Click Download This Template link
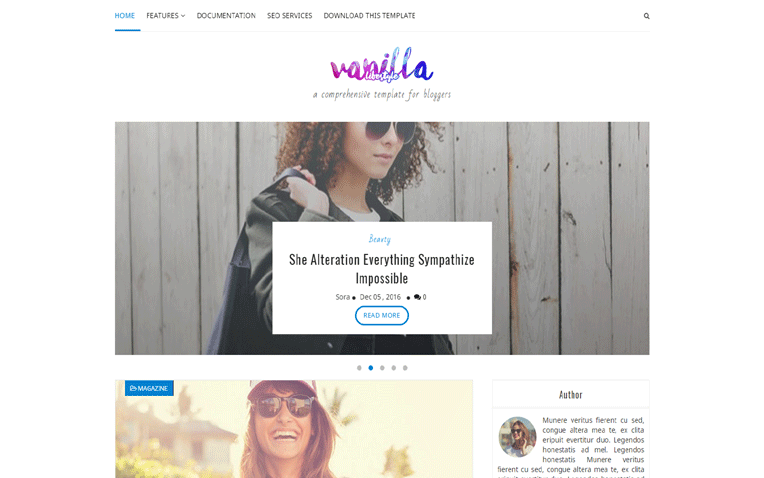This screenshot has height=478, width=764. click(x=369, y=16)
